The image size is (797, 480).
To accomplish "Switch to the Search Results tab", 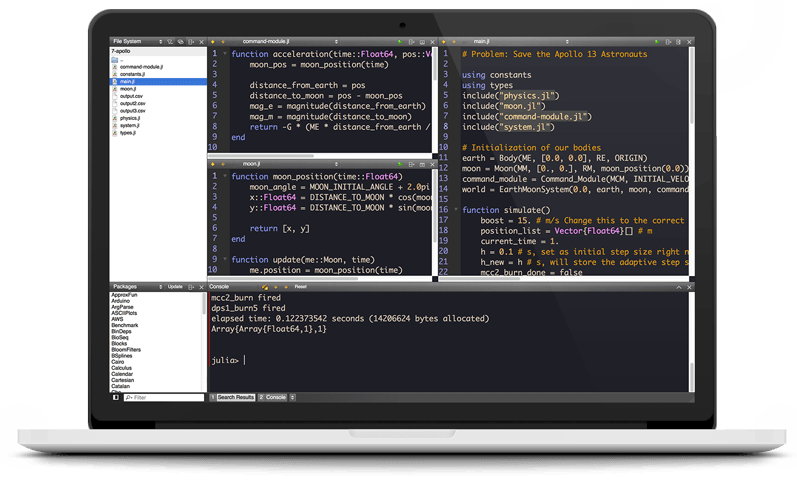I will pyautogui.click(x=235, y=397).
